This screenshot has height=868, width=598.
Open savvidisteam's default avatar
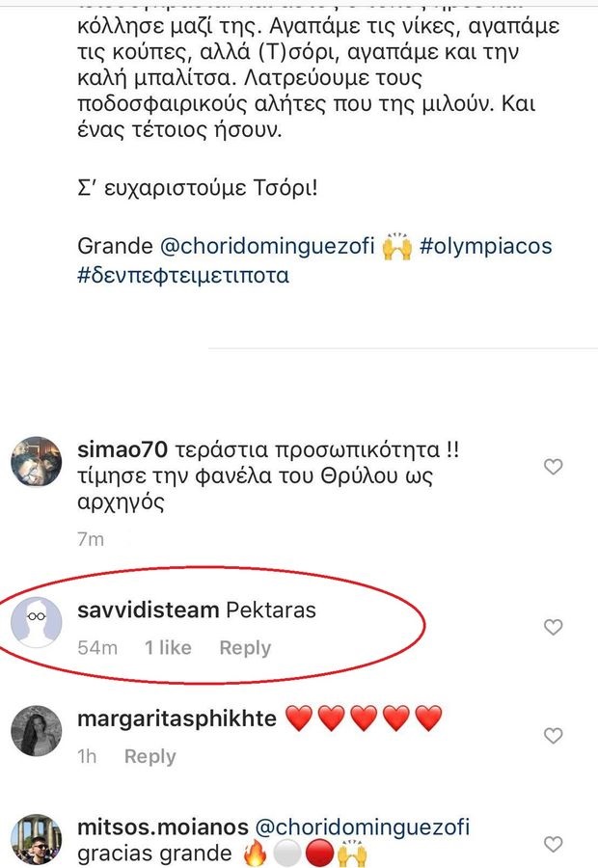tap(37, 622)
